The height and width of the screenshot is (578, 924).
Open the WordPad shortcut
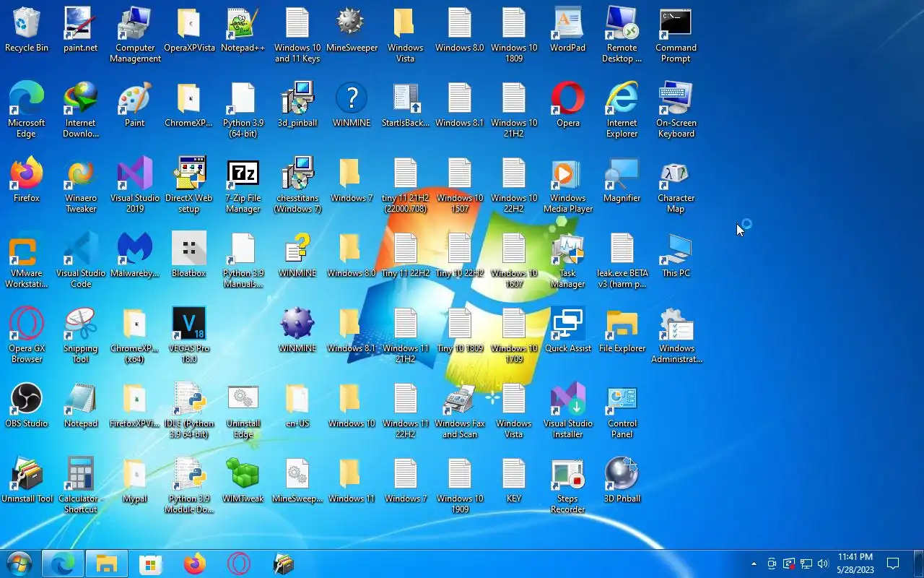pos(568,30)
